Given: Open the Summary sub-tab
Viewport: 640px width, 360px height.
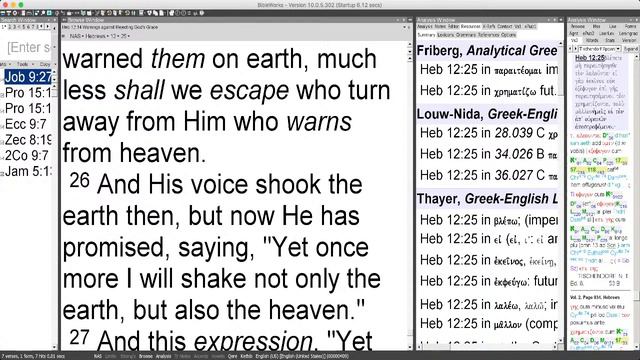Looking at the screenshot, I should [426, 35].
